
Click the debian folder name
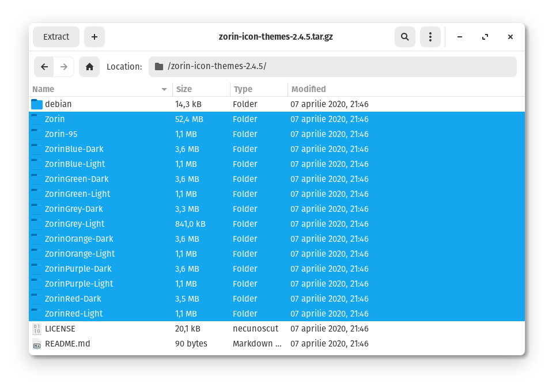pos(58,104)
